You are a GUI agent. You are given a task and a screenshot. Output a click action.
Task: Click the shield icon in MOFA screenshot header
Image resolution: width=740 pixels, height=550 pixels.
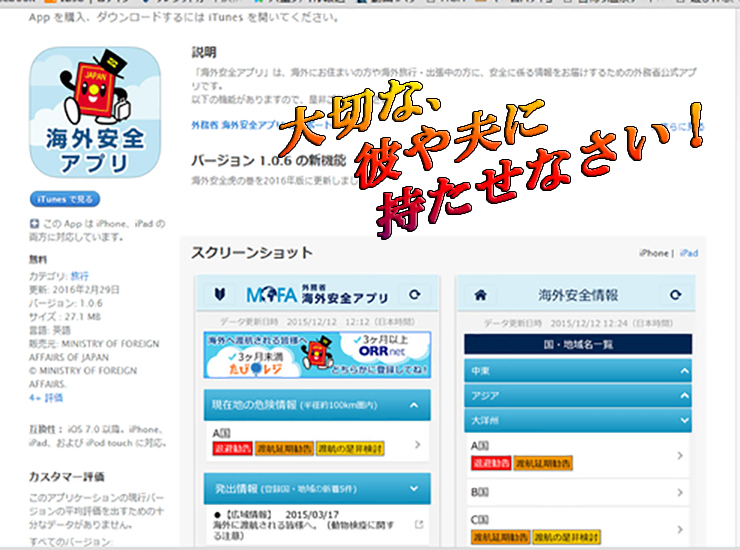click(220, 295)
